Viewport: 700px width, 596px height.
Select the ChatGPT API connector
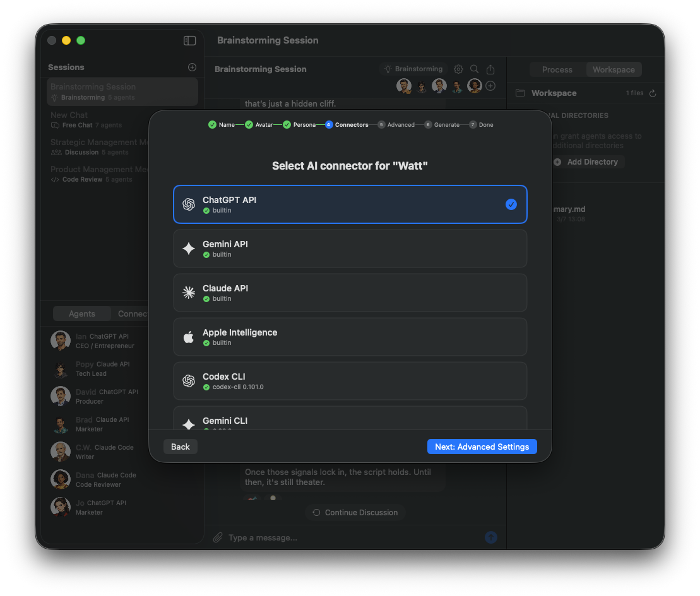(350, 204)
